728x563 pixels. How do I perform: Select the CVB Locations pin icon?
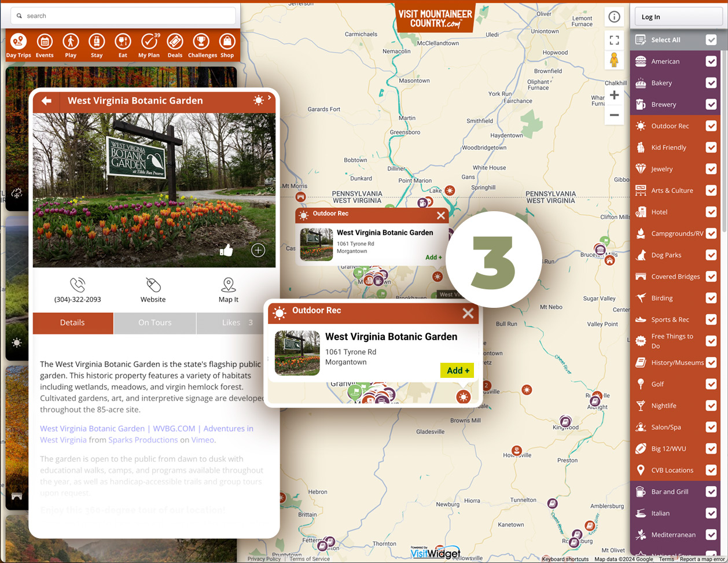tap(641, 470)
